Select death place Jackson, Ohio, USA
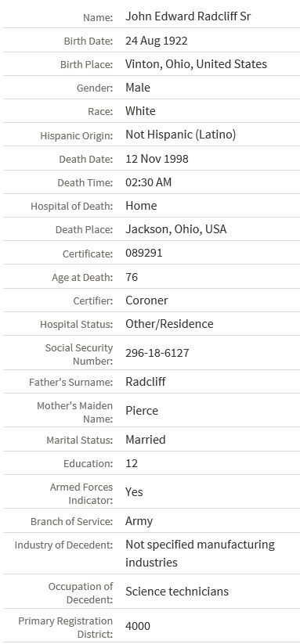Image resolution: width=300 pixels, height=644 pixels. [176, 229]
